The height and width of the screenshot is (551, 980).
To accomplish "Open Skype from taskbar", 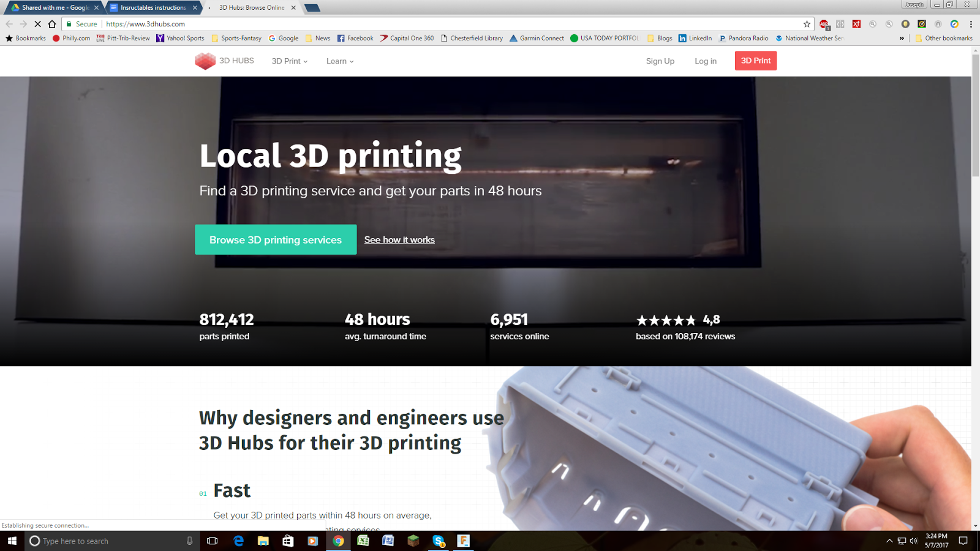I will click(439, 541).
